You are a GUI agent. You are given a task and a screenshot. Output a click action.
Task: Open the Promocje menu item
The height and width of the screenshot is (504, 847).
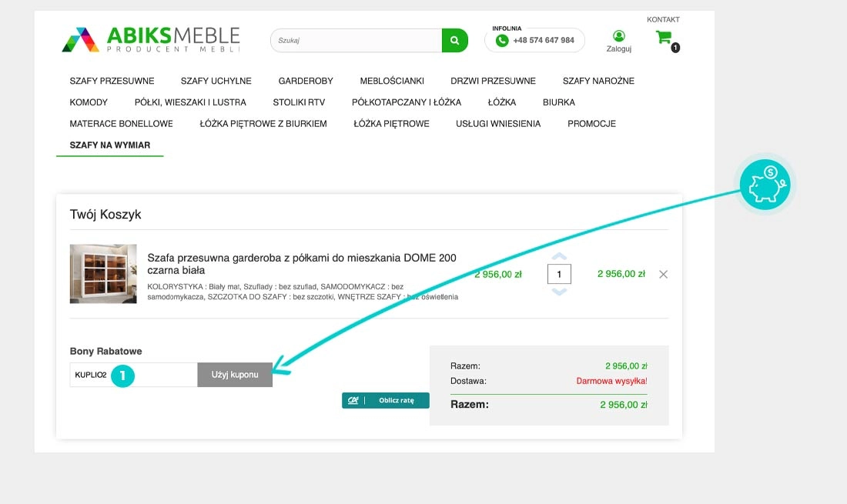tap(591, 124)
